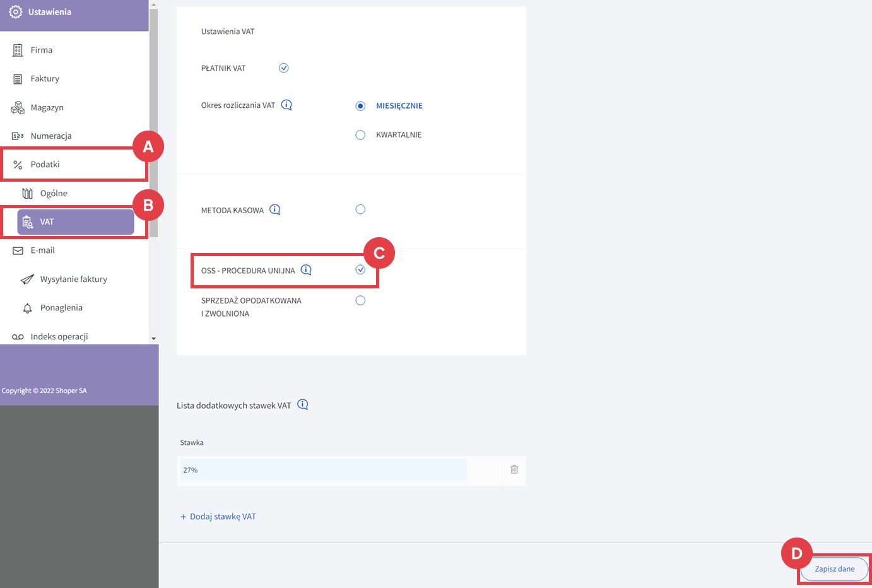The image size is (872, 588).
Task: Show info for Lista dodatkowych stawek VAT
Action: [x=303, y=405]
